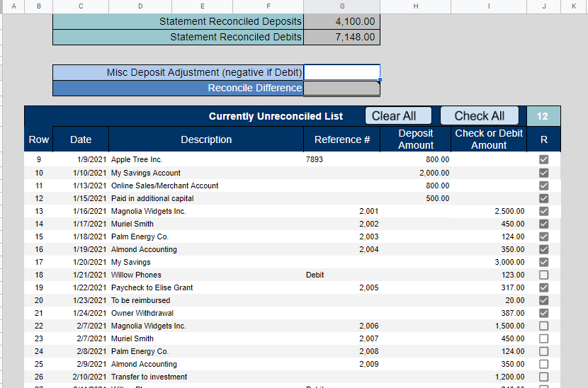This screenshot has height=388, width=588.
Task: Select the Apple Tree Inc. description cell
Action: [x=206, y=160]
